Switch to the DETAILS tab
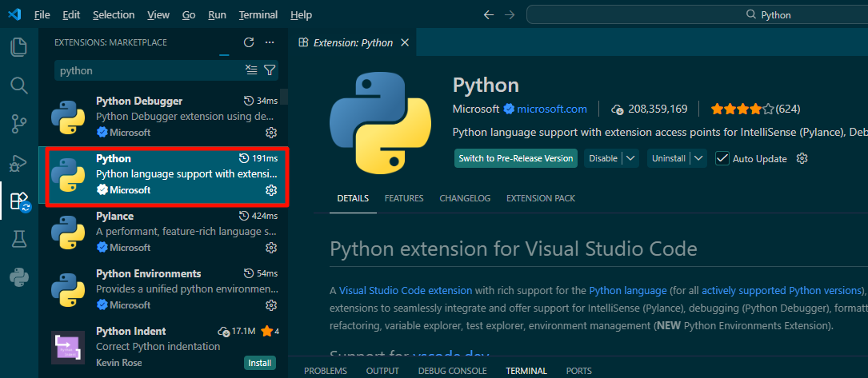 (353, 198)
